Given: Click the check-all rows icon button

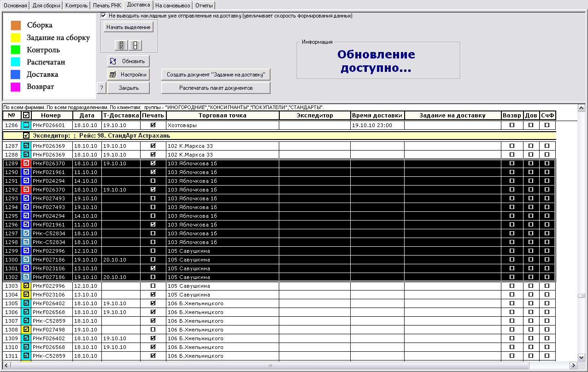Looking at the screenshot, I should coord(121,45).
